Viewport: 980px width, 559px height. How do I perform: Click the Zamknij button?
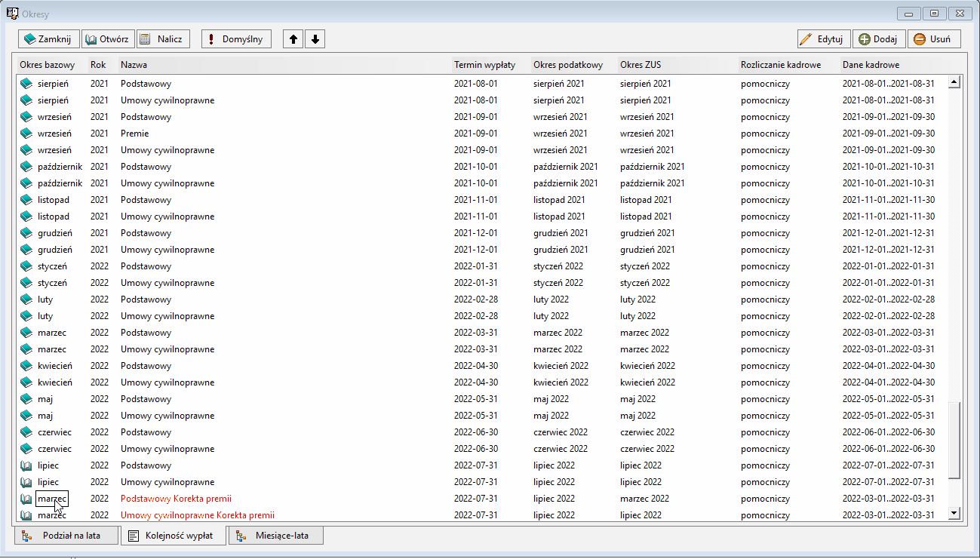point(49,39)
